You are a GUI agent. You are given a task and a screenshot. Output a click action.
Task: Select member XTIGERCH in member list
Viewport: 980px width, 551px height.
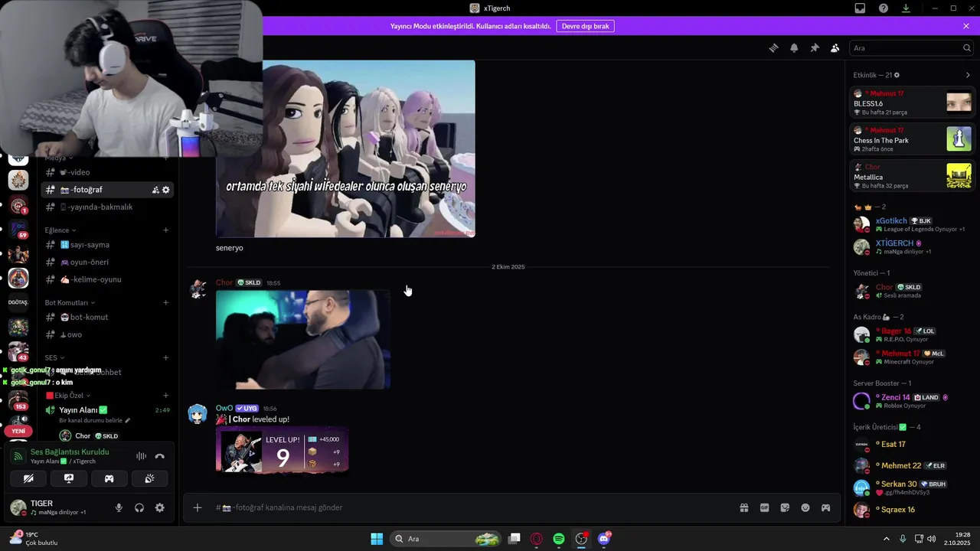tap(912, 246)
